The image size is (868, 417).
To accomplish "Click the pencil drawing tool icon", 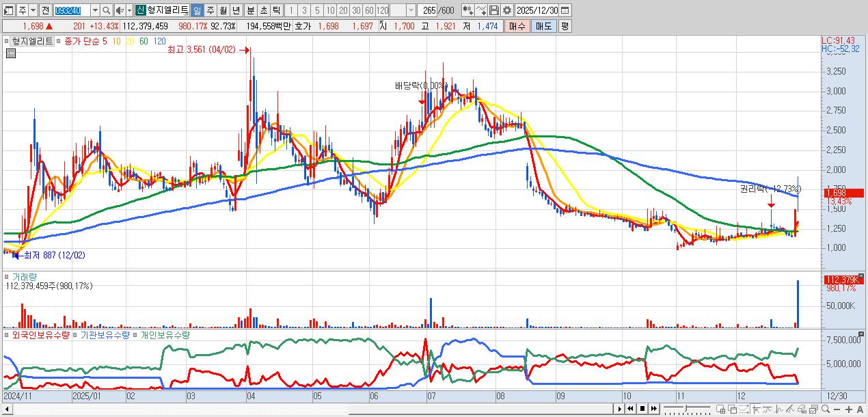I will [x=790, y=409].
